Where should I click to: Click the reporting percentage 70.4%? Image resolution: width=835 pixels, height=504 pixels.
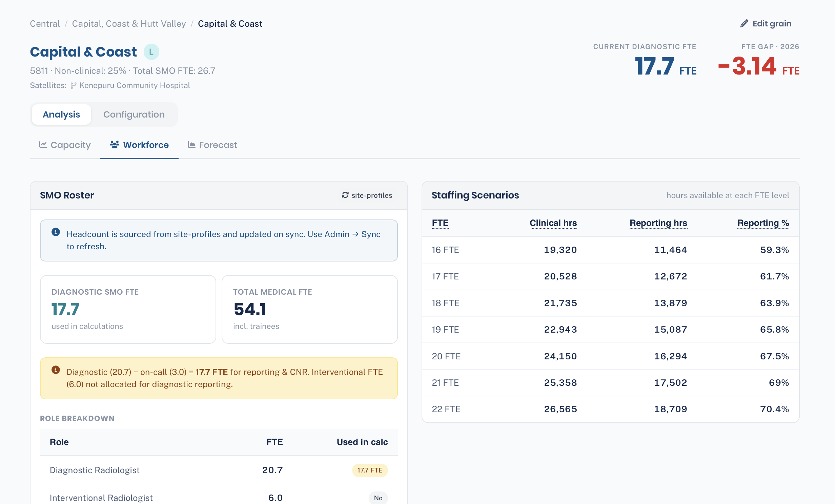pos(774,409)
